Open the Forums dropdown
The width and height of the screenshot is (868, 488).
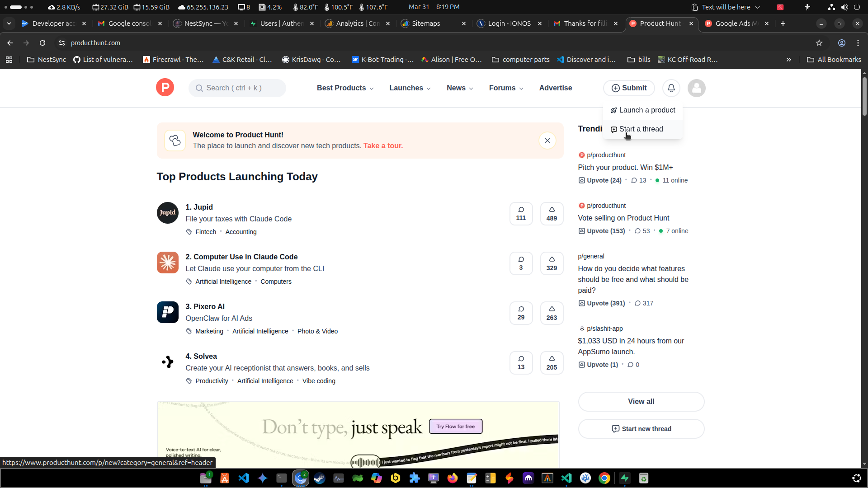coord(505,88)
